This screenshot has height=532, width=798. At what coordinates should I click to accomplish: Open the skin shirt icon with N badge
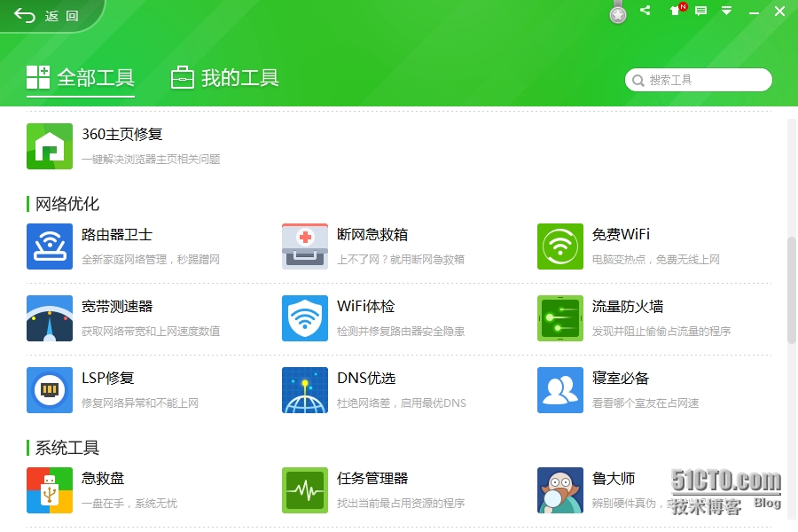(x=677, y=10)
